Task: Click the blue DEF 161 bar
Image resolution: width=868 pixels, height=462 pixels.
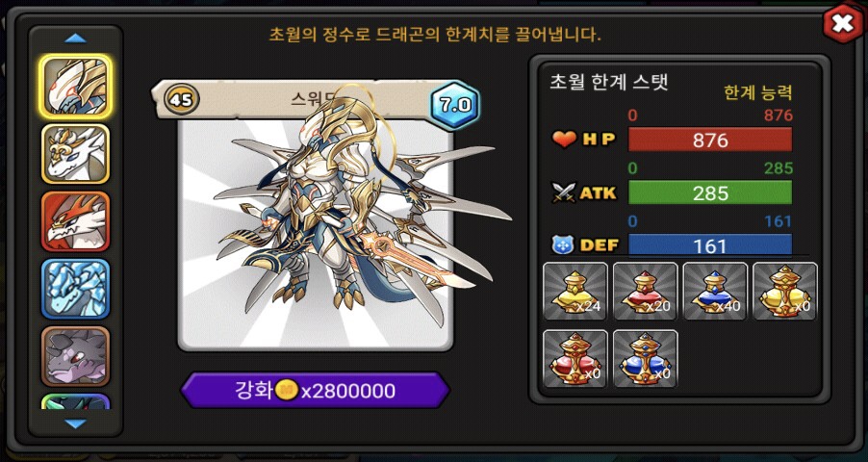Action: click(709, 244)
